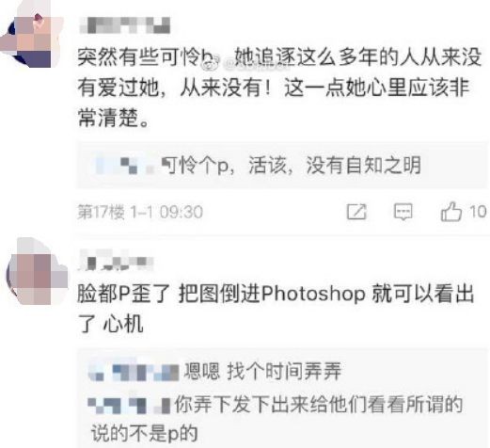Click the reply 可怜个p，活该，没有自知之明
490x448 pixels.
click(292, 165)
